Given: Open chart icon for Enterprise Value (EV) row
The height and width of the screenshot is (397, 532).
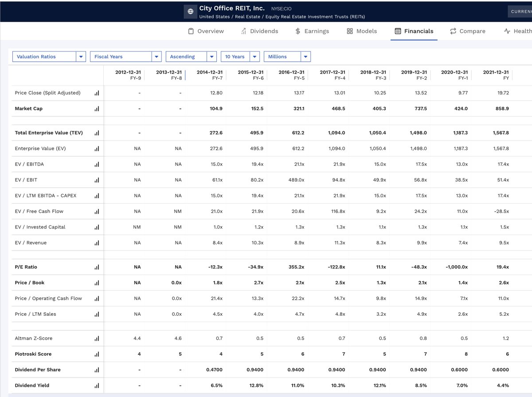Looking at the screenshot, I should pos(97,149).
